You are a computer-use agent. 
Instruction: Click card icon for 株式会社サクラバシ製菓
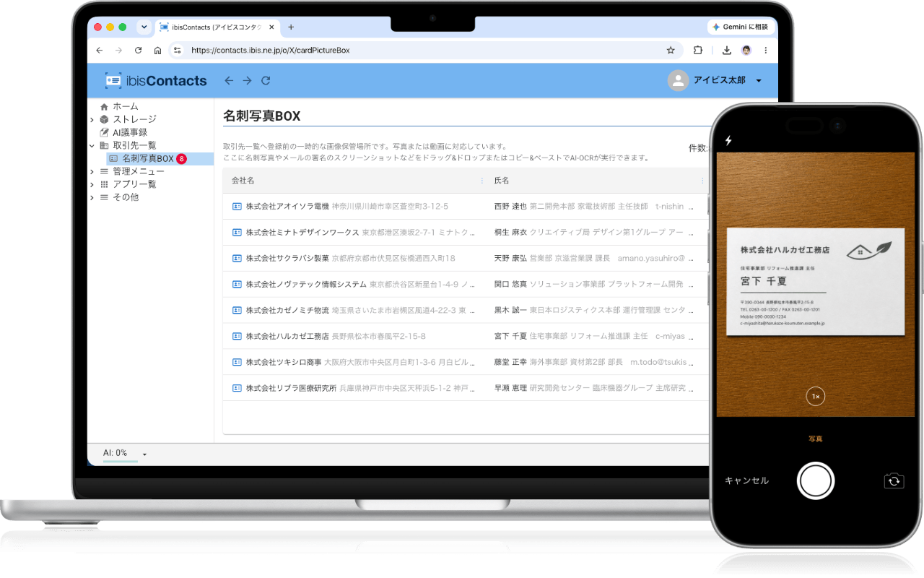click(x=237, y=258)
